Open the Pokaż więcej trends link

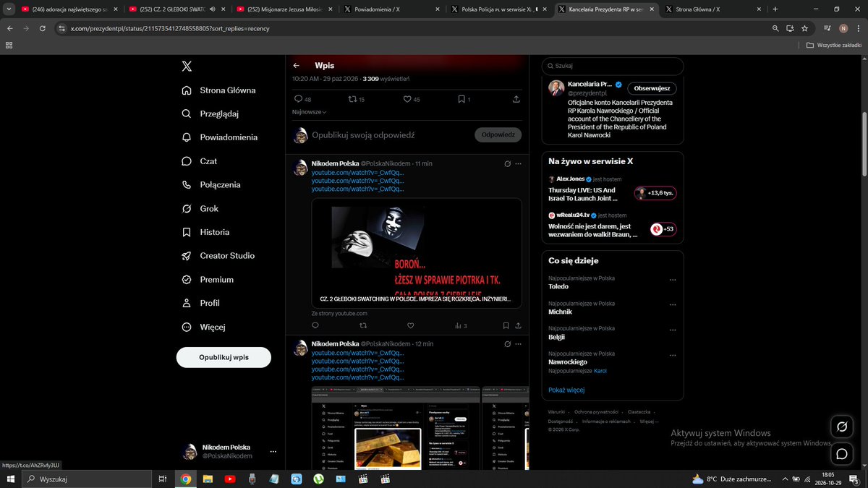566,390
